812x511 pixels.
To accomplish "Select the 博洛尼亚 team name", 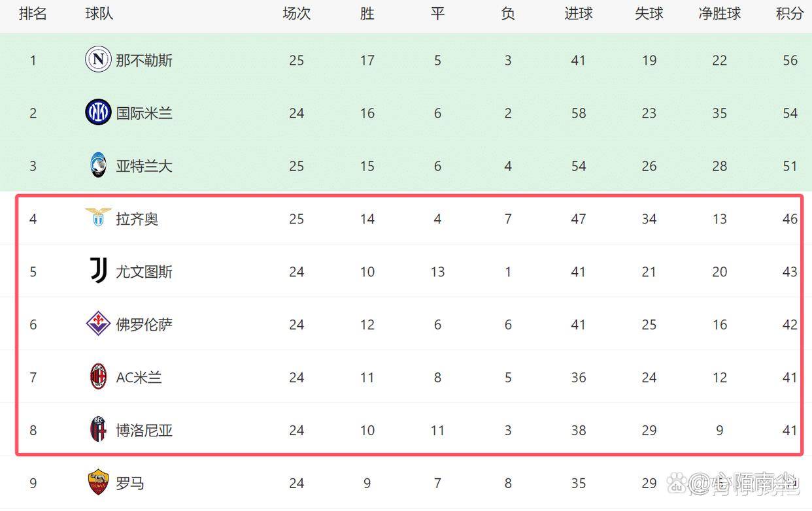I will point(144,431).
